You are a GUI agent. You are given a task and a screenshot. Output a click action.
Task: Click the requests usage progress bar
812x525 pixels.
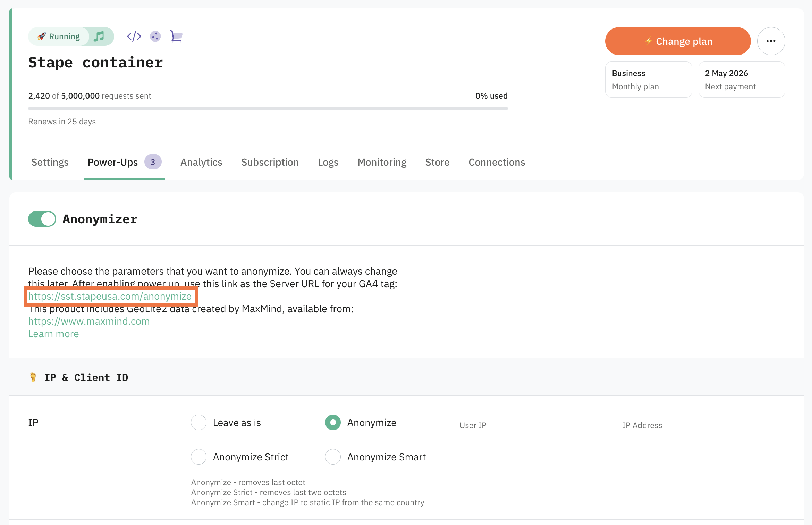pos(268,109)
